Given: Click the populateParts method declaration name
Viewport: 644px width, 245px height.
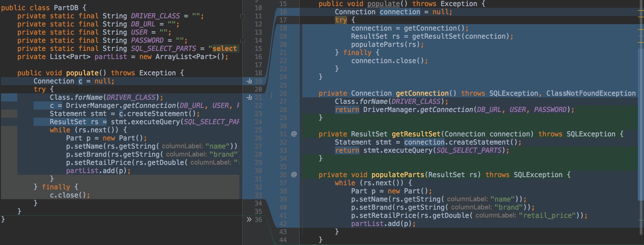Looking at the screenshot, I should (398, 175).
